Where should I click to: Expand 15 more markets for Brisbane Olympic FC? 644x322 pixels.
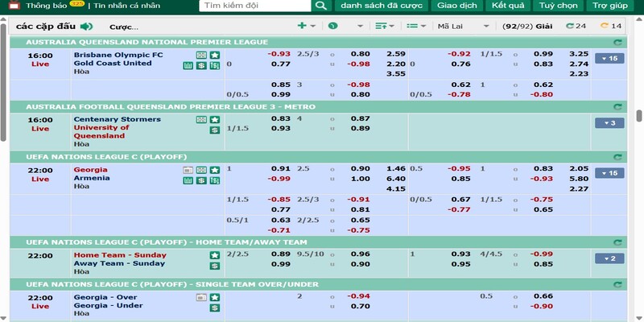click(609, 59)
